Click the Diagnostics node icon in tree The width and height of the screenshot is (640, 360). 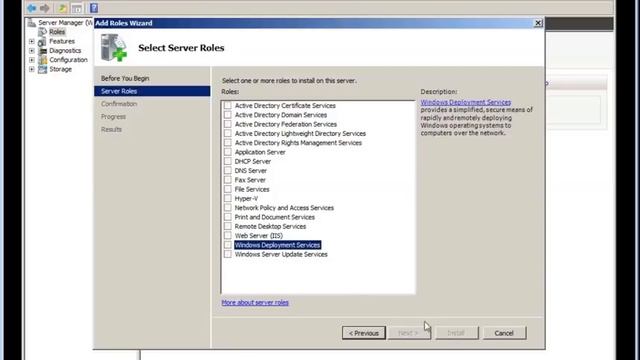pos(42,51)
